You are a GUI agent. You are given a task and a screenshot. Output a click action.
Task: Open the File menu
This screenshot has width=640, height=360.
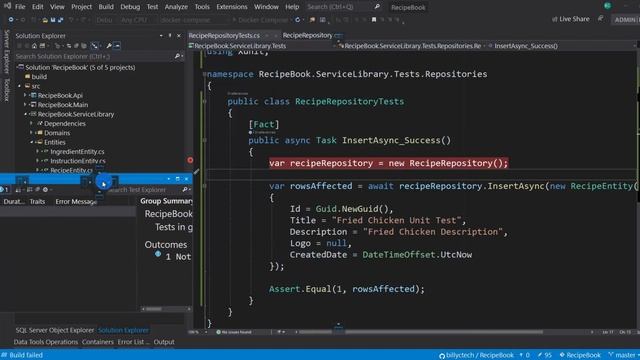pos(20,7)
